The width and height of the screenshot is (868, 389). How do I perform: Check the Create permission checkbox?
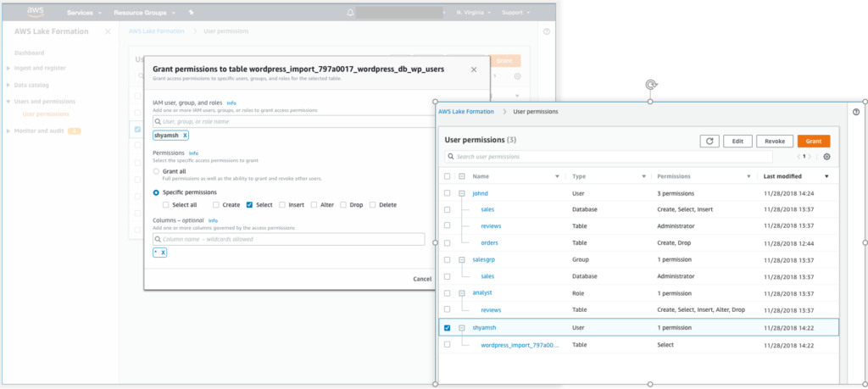pos(216,205)
